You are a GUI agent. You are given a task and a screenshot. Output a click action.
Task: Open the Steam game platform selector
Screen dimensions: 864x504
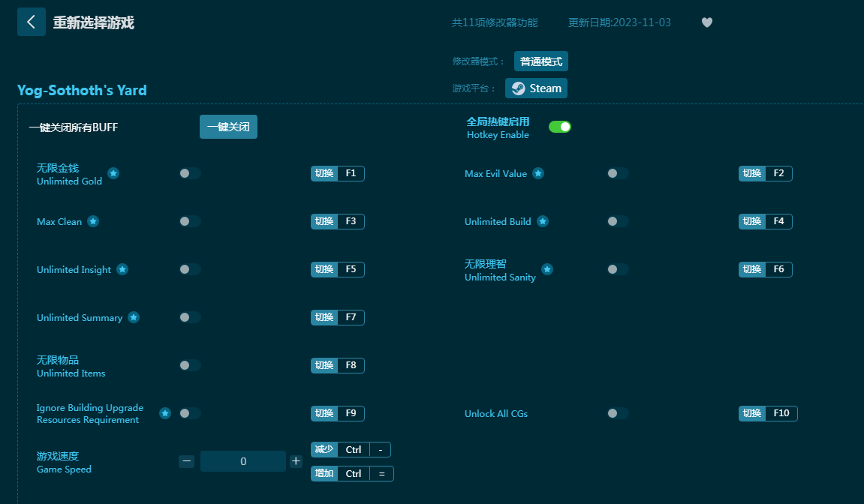pyautogui.click(x=536, y=88)
